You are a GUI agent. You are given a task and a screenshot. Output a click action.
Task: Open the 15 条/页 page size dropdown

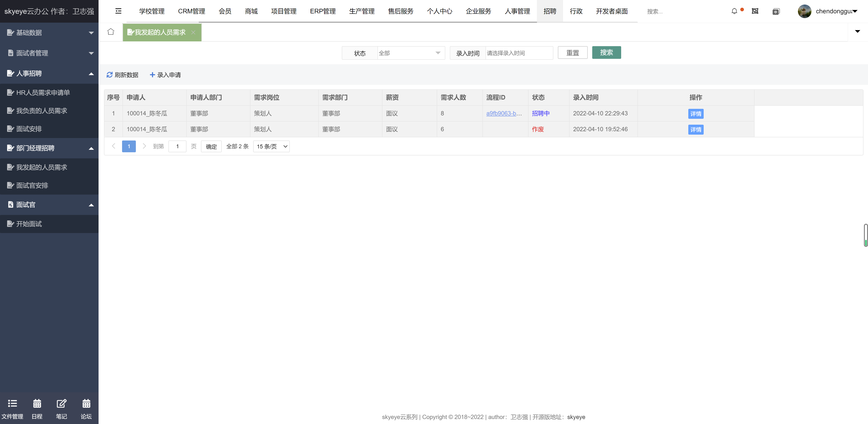tap(271, 146)
